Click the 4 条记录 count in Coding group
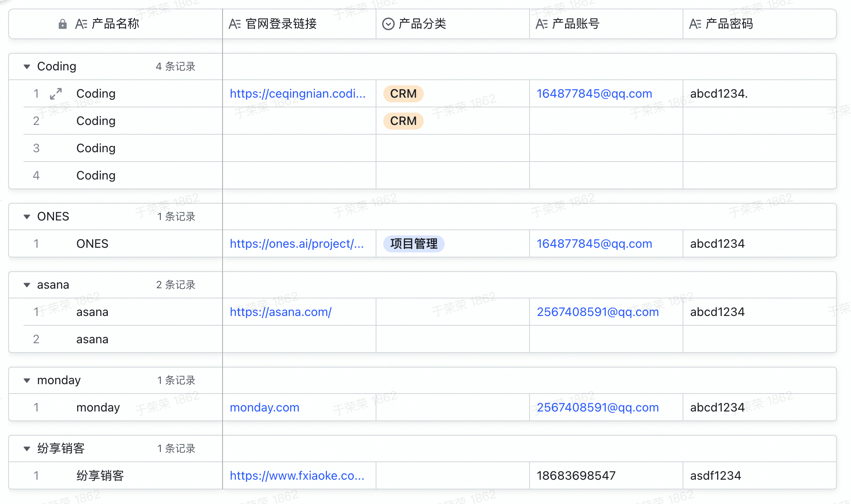Screen dimensions: 851x504 176,67
